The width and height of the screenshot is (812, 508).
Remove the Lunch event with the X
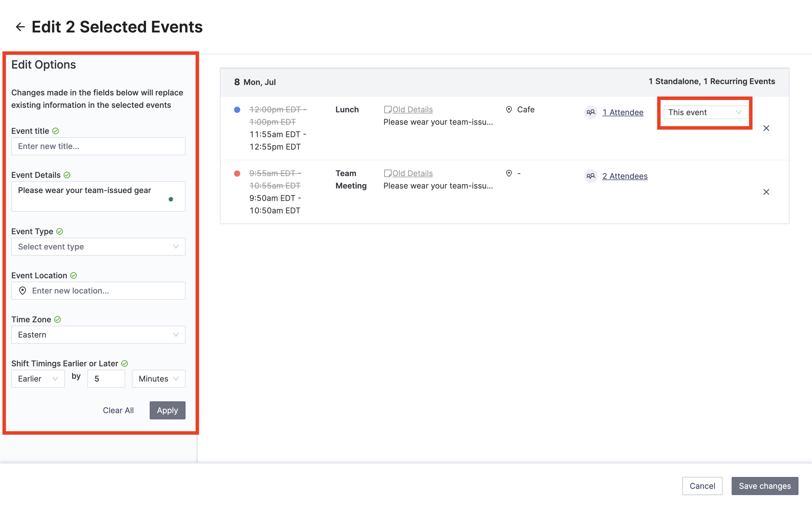coord(766,128)
